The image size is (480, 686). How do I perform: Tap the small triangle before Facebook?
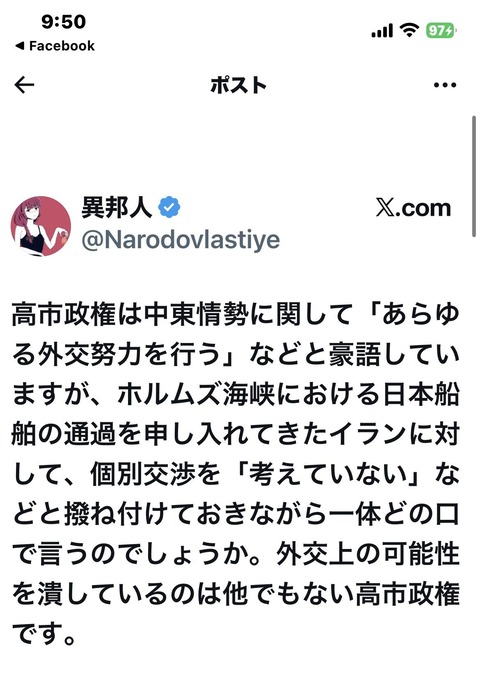point(19,46)
